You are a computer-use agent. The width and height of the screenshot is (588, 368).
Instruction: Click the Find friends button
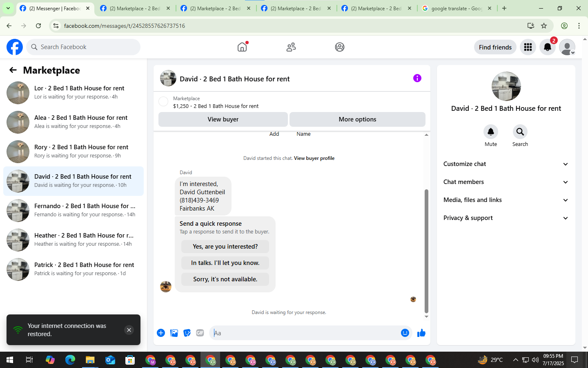coord(495,47)
